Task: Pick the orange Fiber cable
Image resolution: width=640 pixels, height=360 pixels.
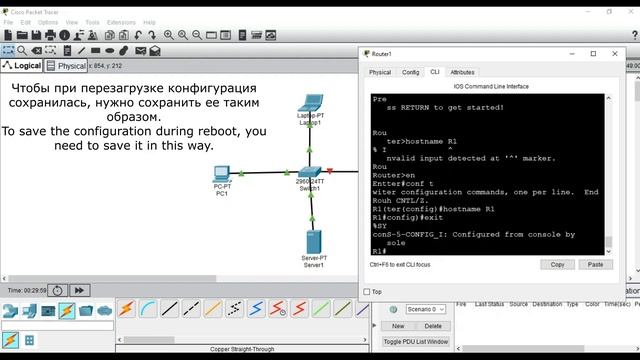Action: (x=213, y=309)
